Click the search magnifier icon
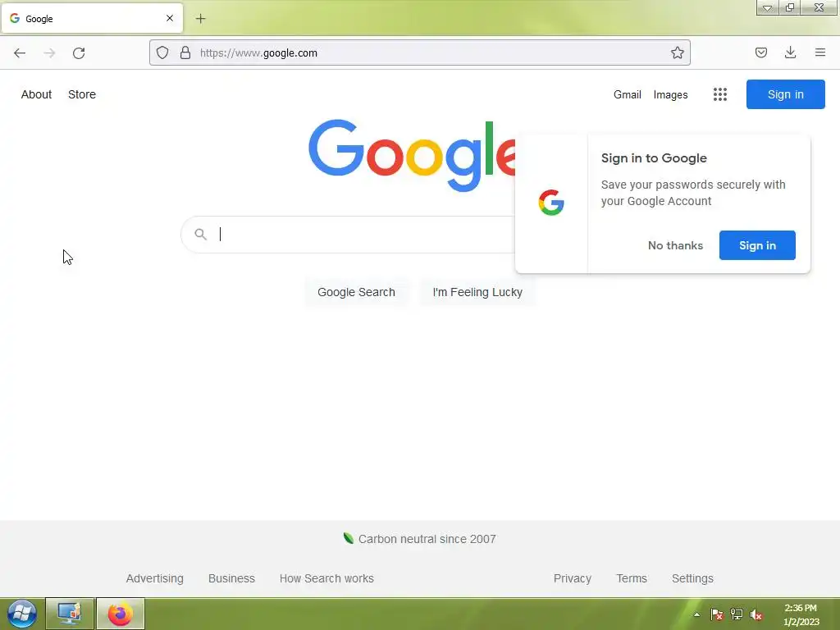840x630 pixels. [200, 234]
